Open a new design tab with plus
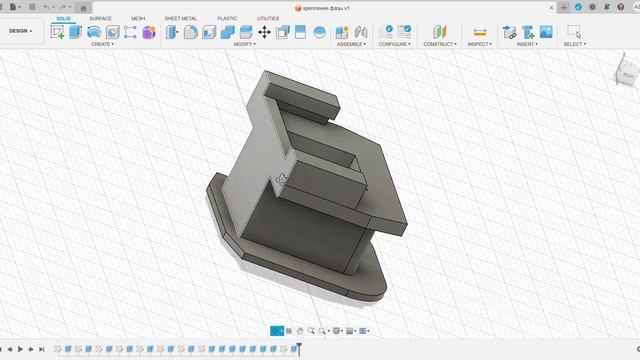This screenshot has height=360, width=640. coord(564,8)
